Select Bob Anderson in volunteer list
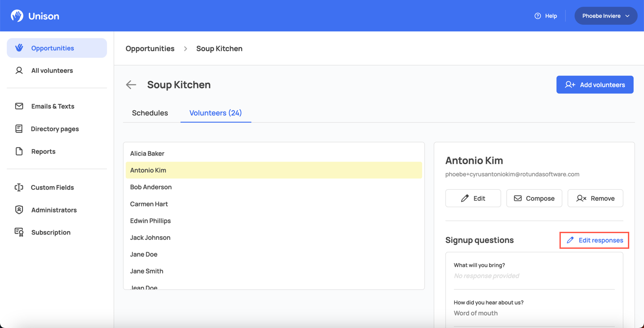Image resolution: width=644 pixels, height=328 pixels. coord(274,187)
